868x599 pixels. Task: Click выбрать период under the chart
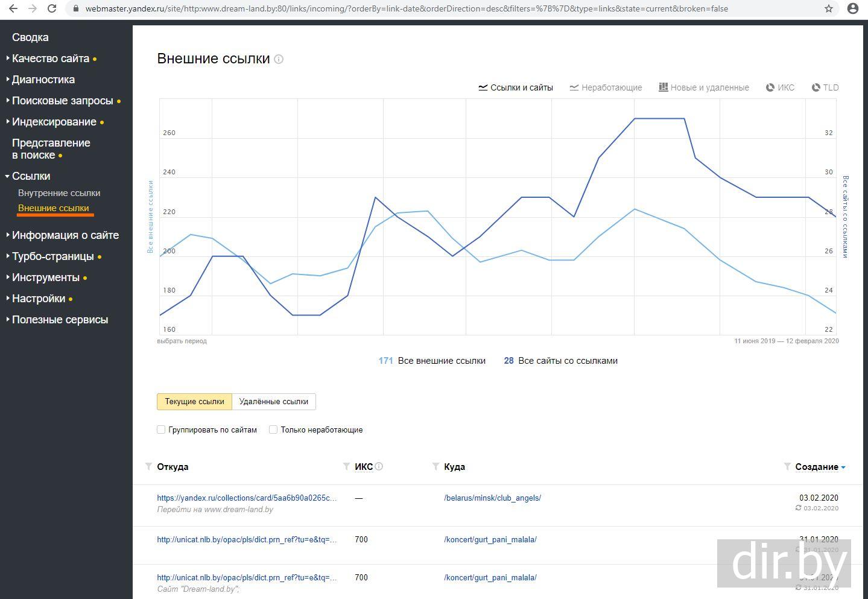click(182, 341)
